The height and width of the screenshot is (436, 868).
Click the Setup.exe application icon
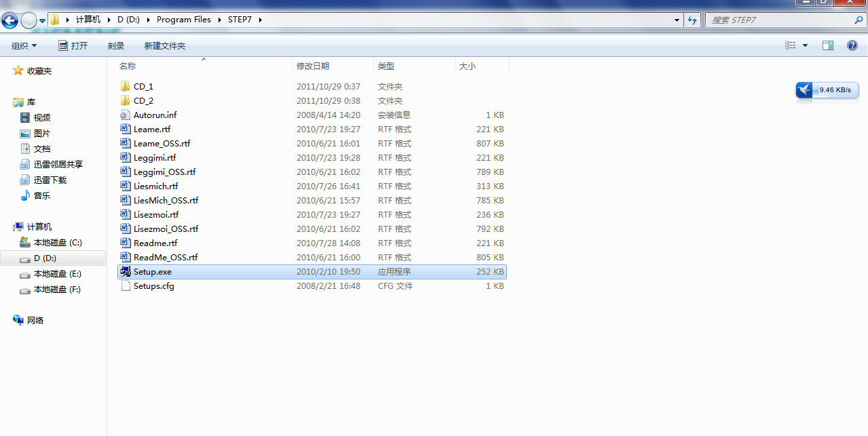[x=125, y=272]
